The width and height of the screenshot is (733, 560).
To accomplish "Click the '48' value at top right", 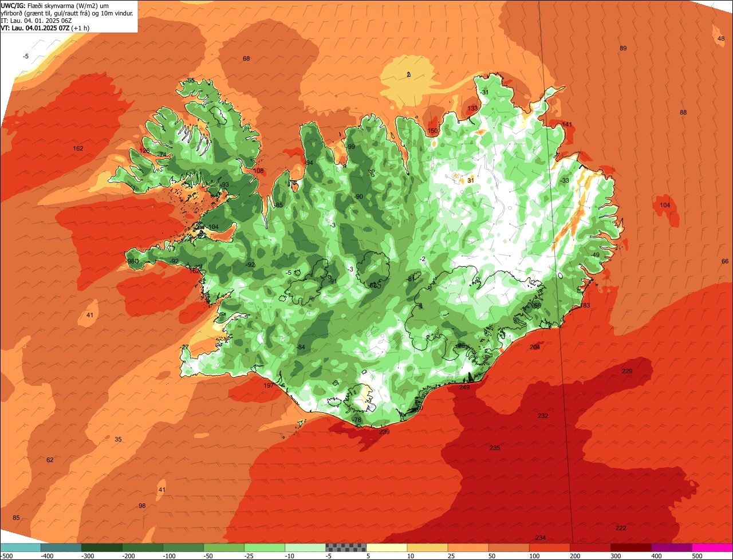I will [x=721, y=38].
